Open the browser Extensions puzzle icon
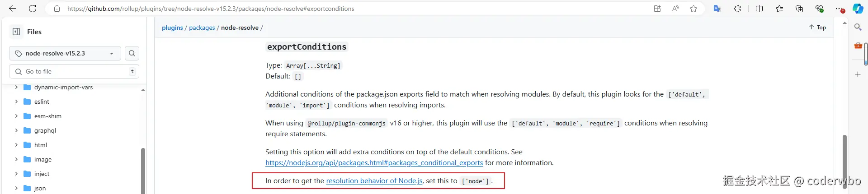 pyautogui.click(x=737, y=9)
